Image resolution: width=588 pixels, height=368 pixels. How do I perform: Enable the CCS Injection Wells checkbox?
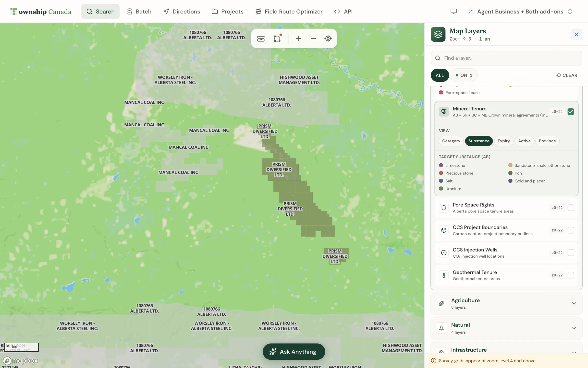[x=571, y=253]
